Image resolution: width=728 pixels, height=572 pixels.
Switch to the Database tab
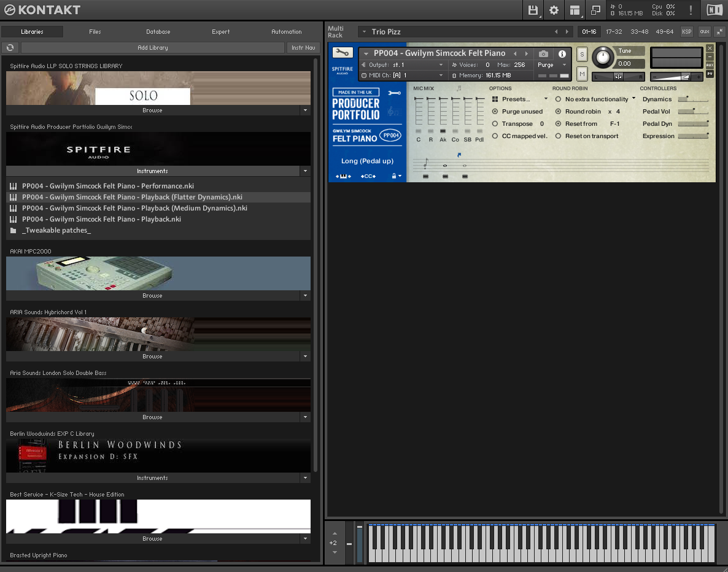[x=158, y=31]
